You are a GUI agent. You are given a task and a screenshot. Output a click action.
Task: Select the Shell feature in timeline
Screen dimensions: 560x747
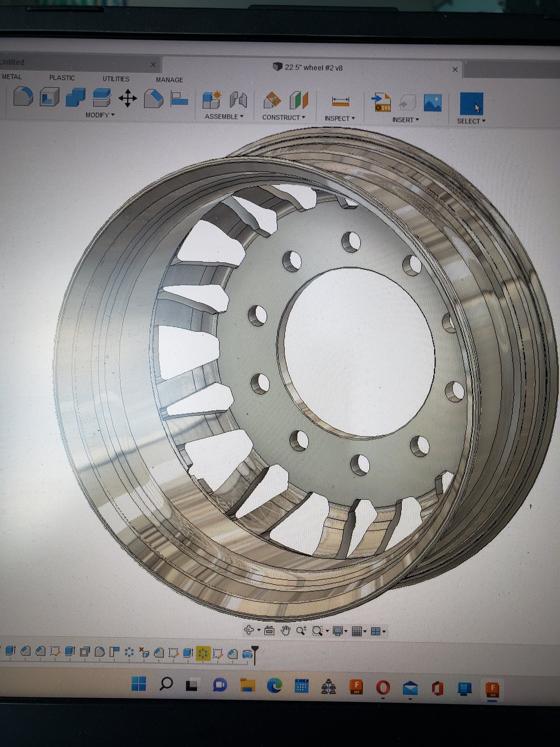(84, 652)
